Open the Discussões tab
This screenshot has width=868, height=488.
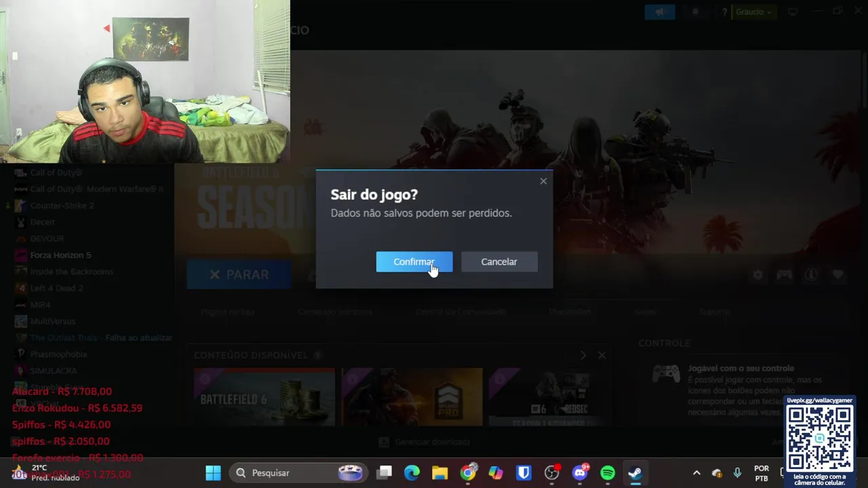click(570, 312)
